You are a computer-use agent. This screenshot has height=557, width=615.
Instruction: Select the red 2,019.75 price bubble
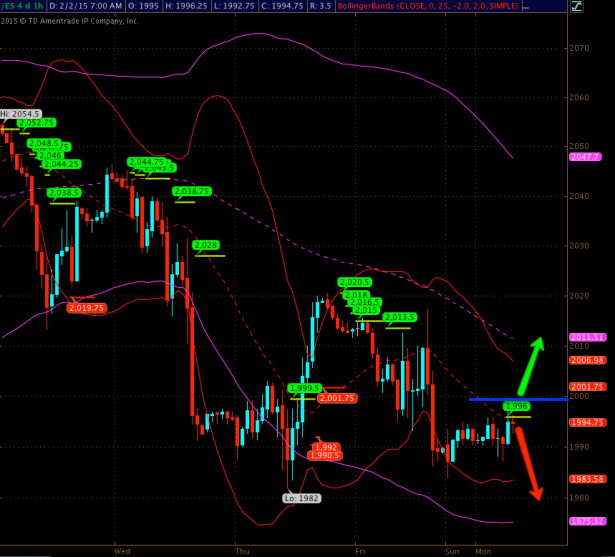coord(87,308)
